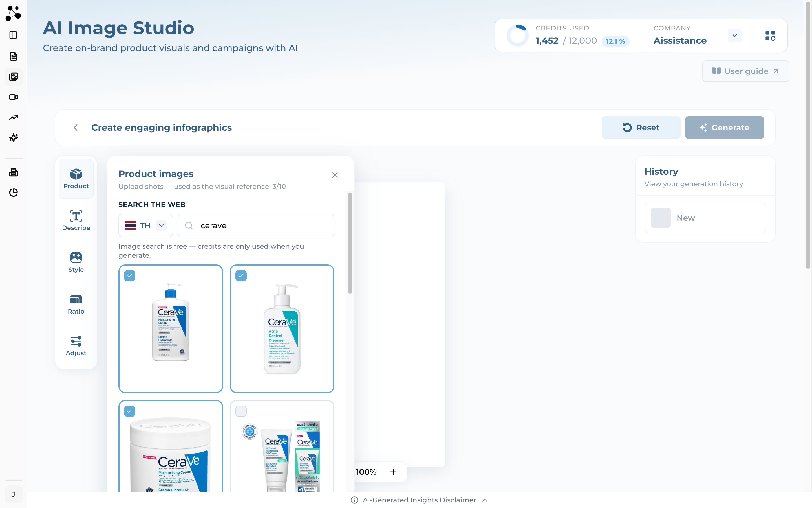This screenshot has height=508, width=812.
Task: Click the 1,452 credits used value
Action: point(547,41)
